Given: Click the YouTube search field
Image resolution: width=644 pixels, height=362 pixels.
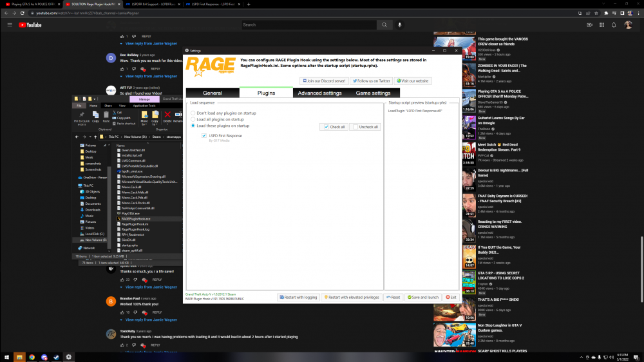Looking at the screenshot, I should pyautogui.click(x=308, y=24).
